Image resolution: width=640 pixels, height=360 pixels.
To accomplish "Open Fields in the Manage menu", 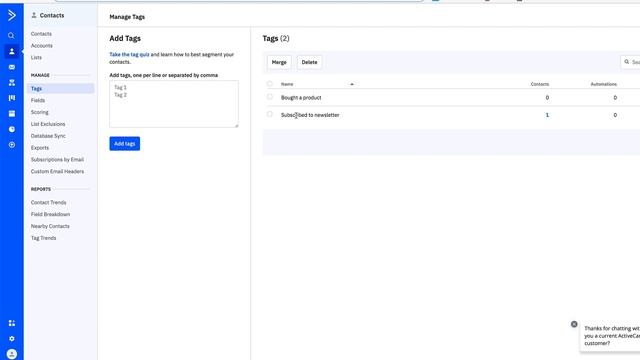I will pos(38,100).
